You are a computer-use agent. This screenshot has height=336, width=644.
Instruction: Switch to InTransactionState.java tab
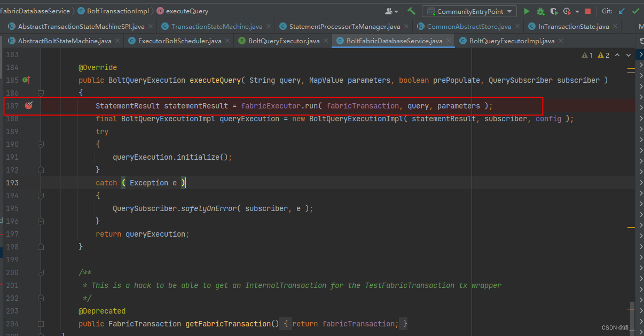(573, 26)
